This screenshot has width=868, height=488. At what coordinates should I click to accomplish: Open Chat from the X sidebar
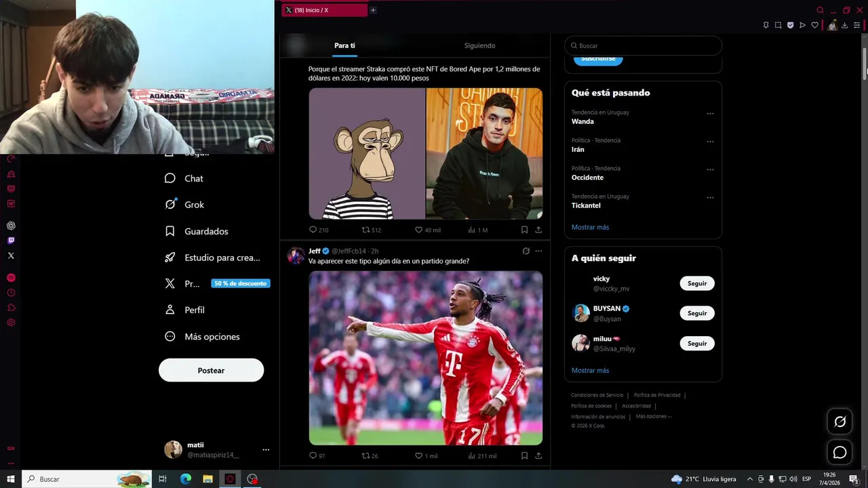point(184,178)
